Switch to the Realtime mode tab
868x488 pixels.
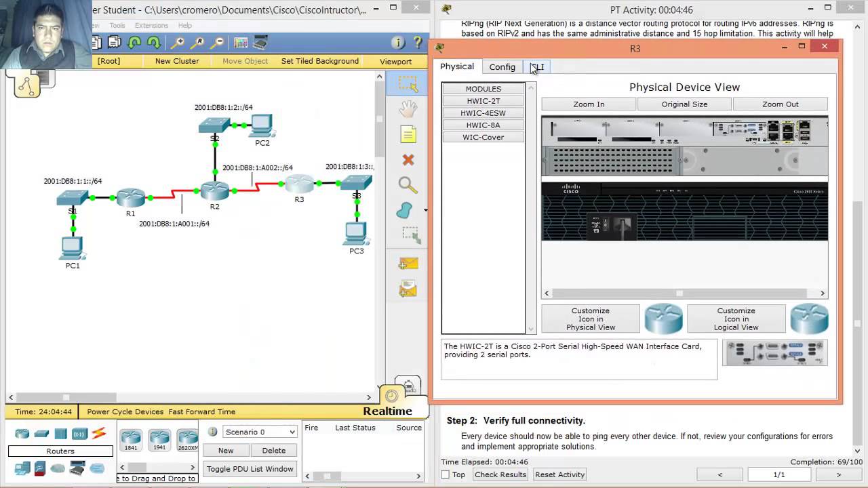tap(387, 411)
